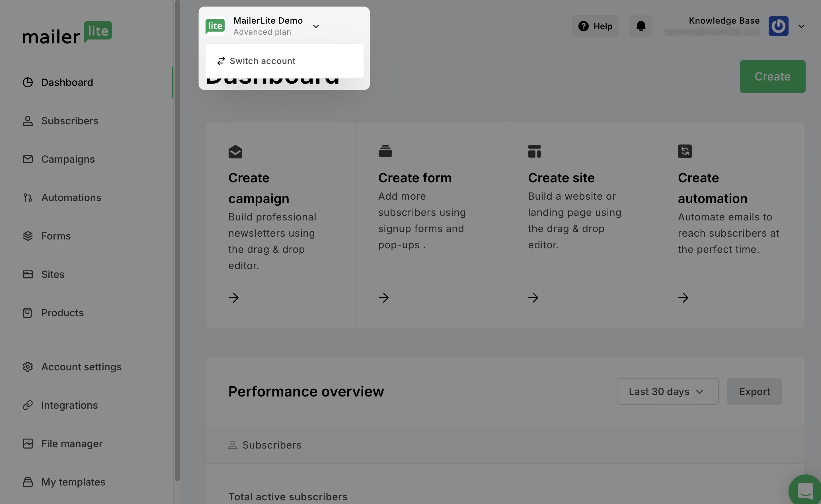
Task: Collapse the MailerLite Demo account dropdown
Action: 316,26
